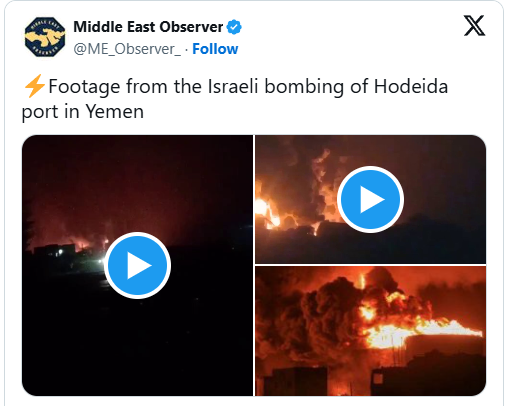Click the 'port in Yemen' text line
513x406 pixels.
83,111
